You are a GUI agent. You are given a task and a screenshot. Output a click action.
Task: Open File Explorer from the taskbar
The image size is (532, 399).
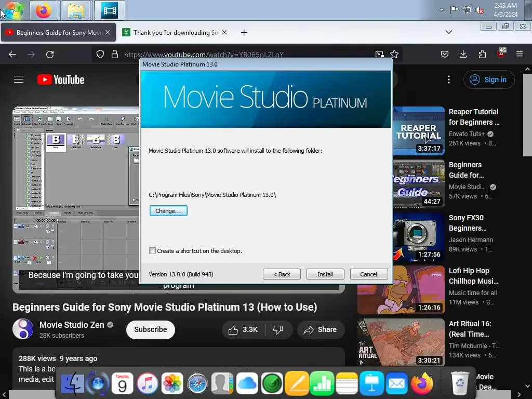point(76,10)
